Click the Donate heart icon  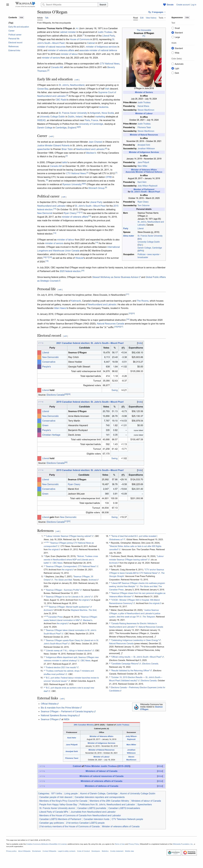point(165,5)
